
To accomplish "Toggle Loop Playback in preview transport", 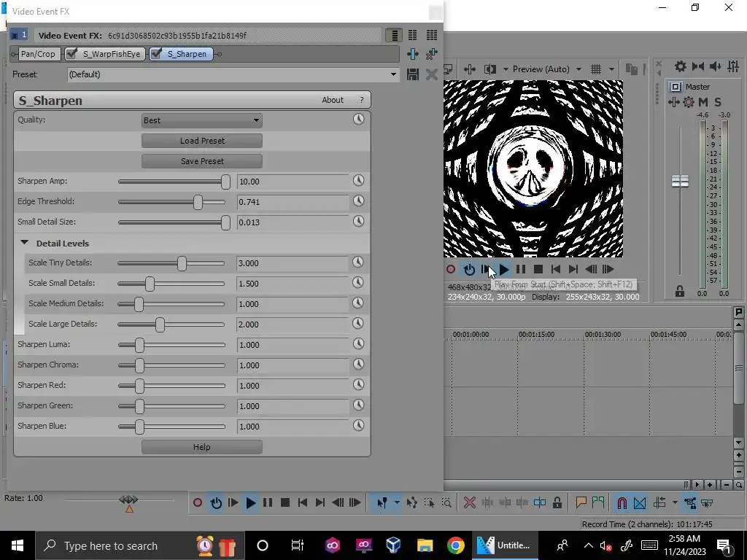I will (469, 270).
